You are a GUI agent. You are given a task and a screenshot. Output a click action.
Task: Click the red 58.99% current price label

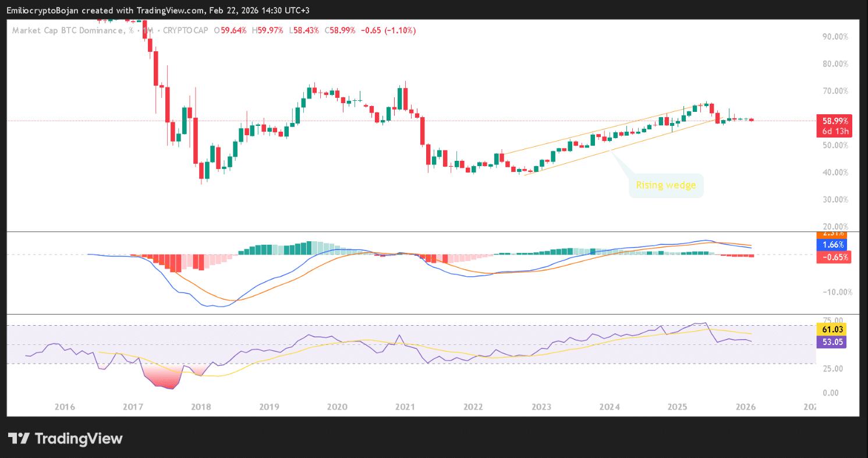coord(834,121)
